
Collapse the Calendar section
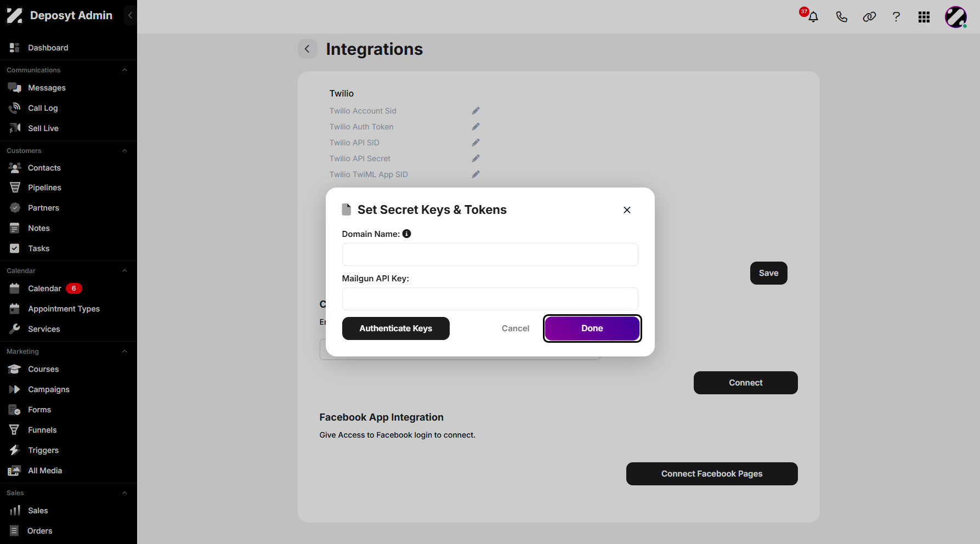(124, 271)
